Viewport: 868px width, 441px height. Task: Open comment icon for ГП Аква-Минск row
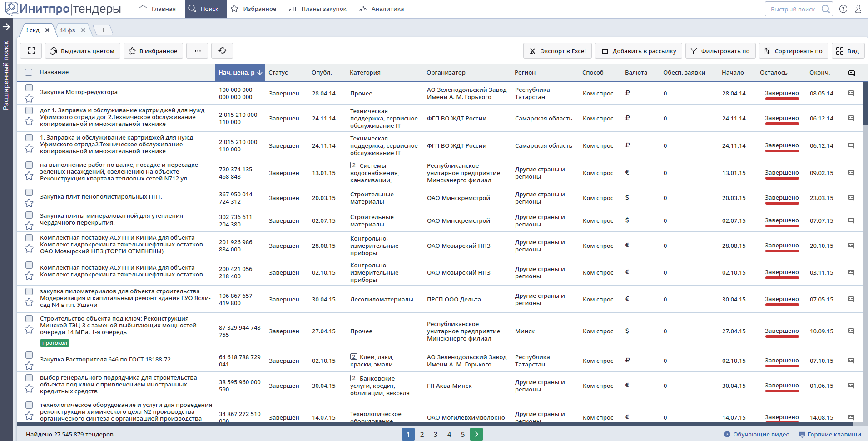click(x=851, y=386)
